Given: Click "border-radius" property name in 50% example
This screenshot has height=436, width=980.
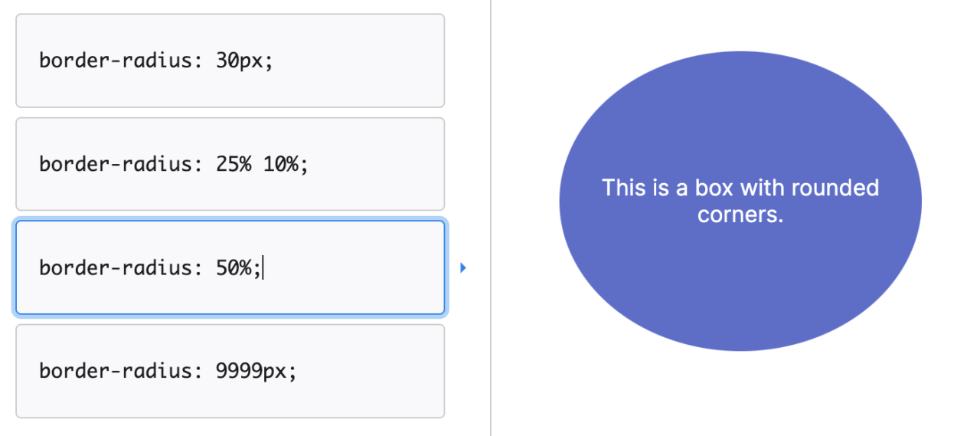Looking at the screenshot, I should click(116, 267).
